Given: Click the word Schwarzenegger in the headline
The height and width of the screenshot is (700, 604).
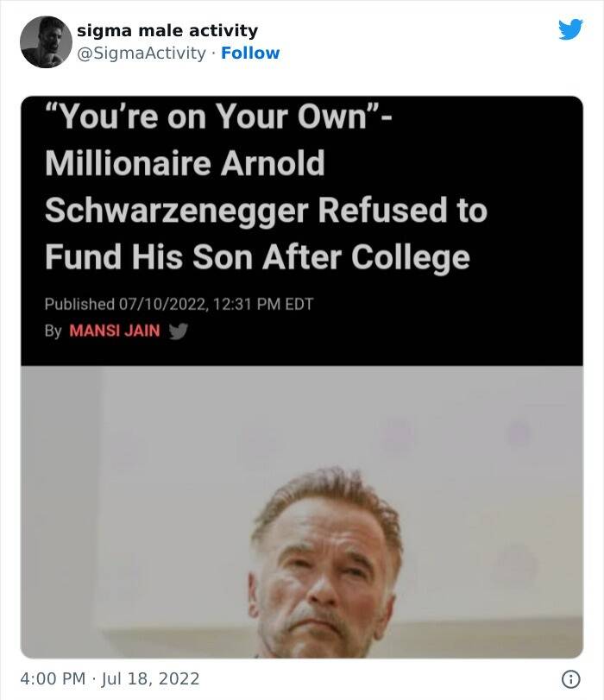Looking at the screenshot, I should click(x=177, y=211).
